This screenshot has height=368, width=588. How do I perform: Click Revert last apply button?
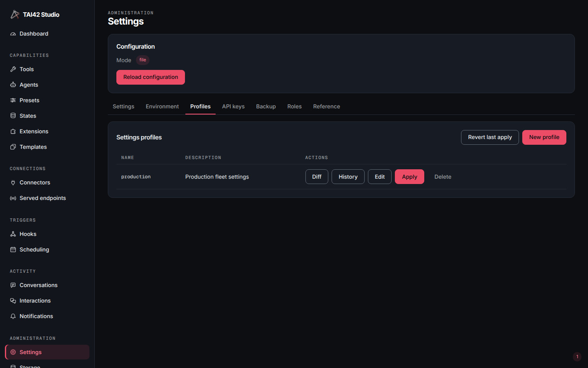pos(490,137)
